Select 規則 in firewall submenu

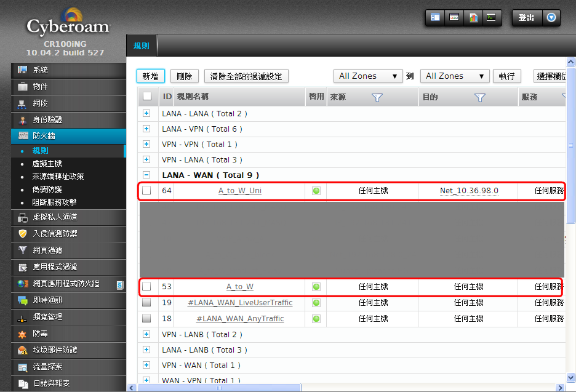pos(41,151)
